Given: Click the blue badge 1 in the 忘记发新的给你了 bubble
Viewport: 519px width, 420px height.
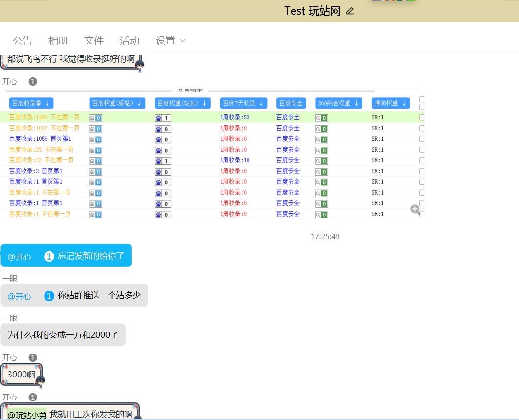Looking at the screenshot, I should (x=48, y=256).
